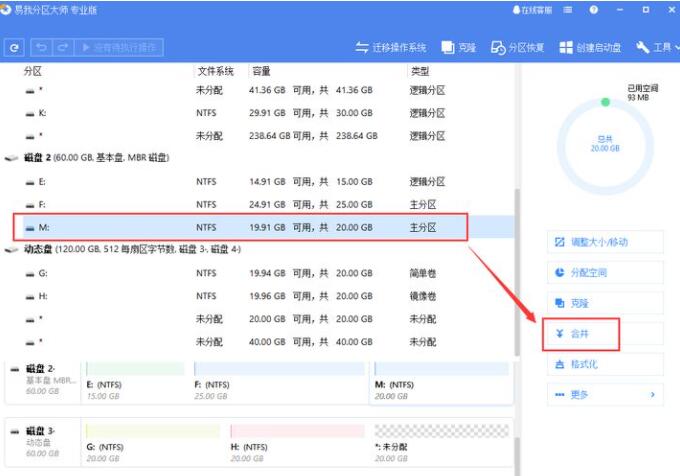Click the 动态盘 header in list
This screenshot has height=476, width=680.
pyautogui.click(x=123, y=249)
